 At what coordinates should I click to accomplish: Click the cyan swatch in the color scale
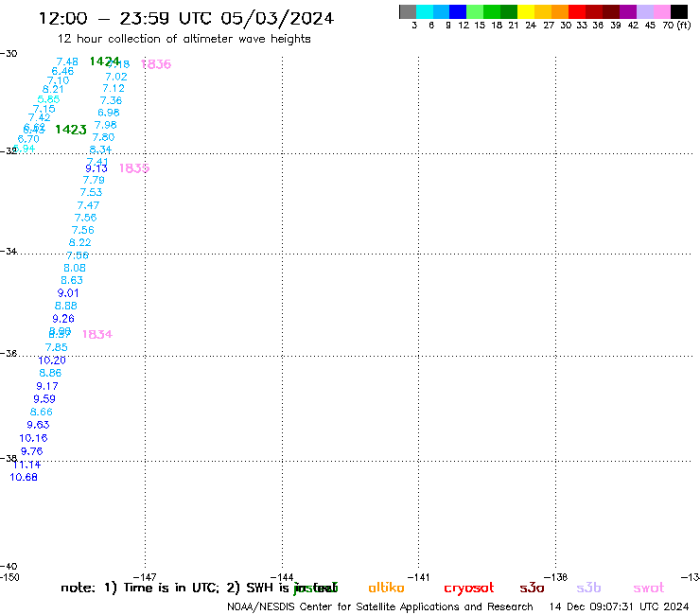[x=425, y=11]
